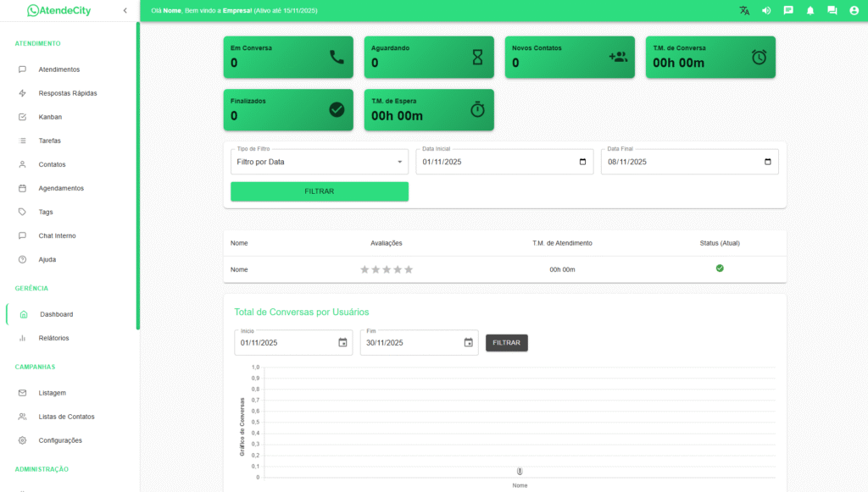Open the notifications bell
This screenshot has height=492, width=868.
810,11
